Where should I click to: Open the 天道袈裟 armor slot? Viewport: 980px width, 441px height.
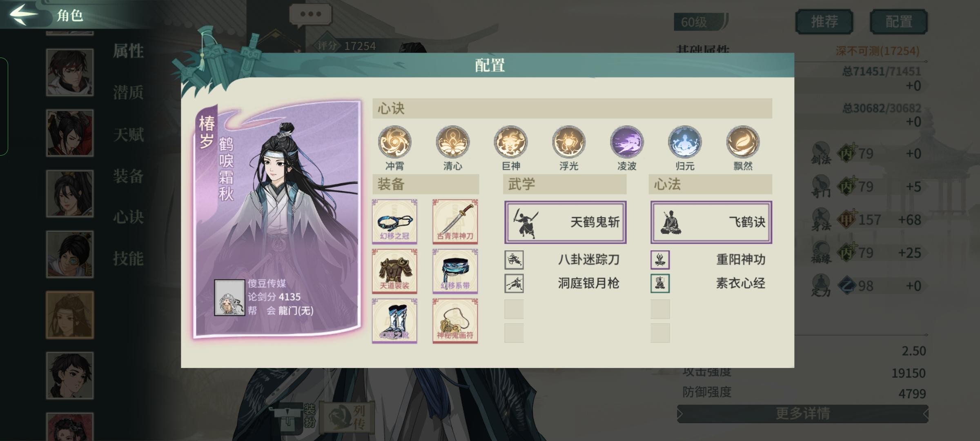pyautogui.click(x=394, y=271)
